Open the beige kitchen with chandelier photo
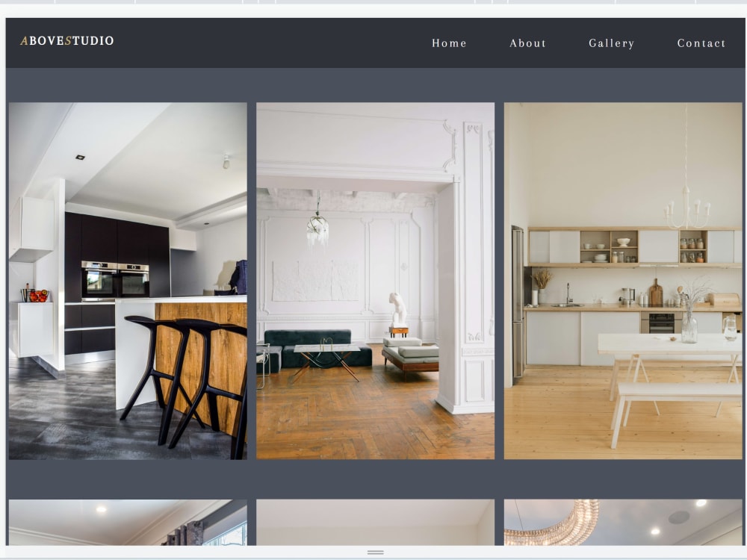Screen dimensions: 747x560 [x=623, y=281]
